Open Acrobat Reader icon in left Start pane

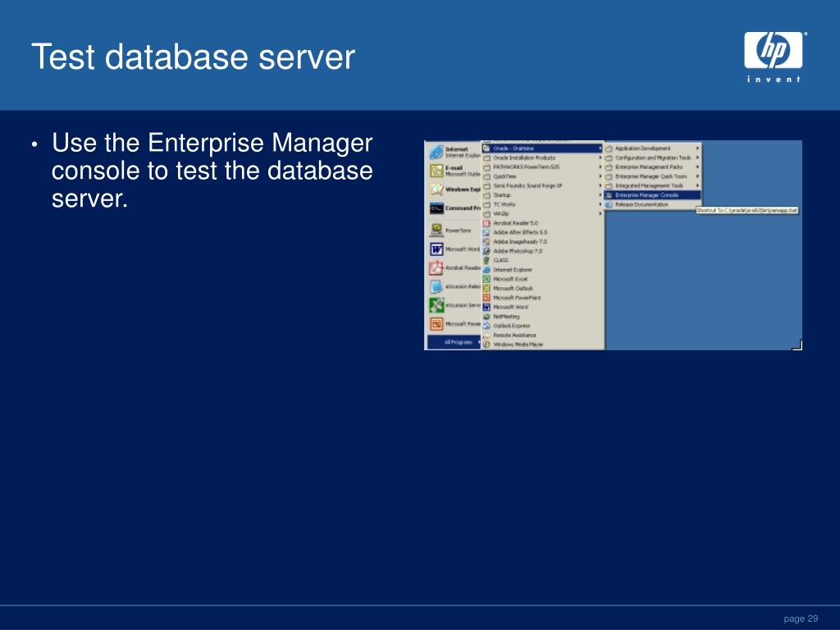pos(436,268)
